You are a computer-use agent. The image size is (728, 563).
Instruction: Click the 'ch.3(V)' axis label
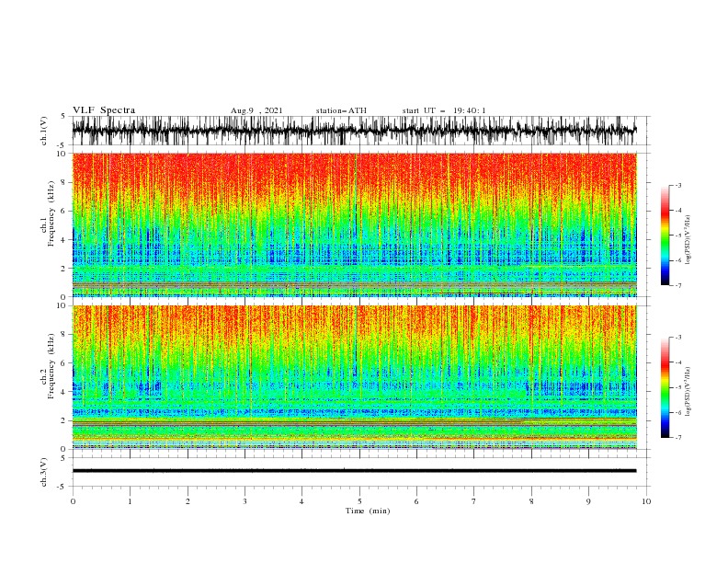[x=44, y=472]
